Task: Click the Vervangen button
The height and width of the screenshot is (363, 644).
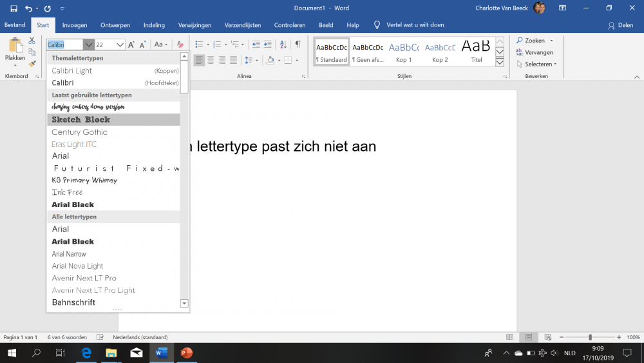Action: 534,52
